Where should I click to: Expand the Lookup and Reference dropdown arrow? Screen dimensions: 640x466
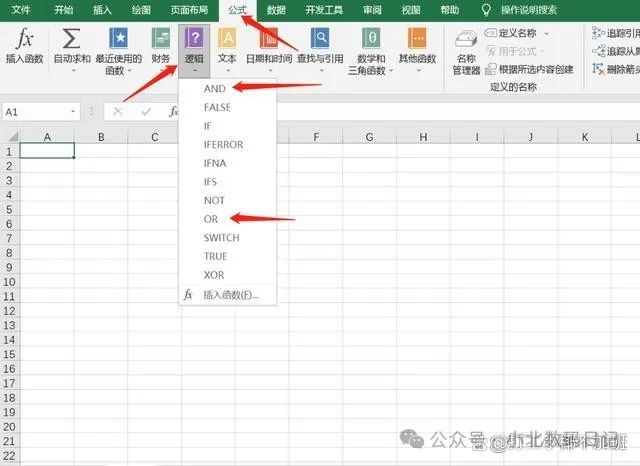pos(322,71)
